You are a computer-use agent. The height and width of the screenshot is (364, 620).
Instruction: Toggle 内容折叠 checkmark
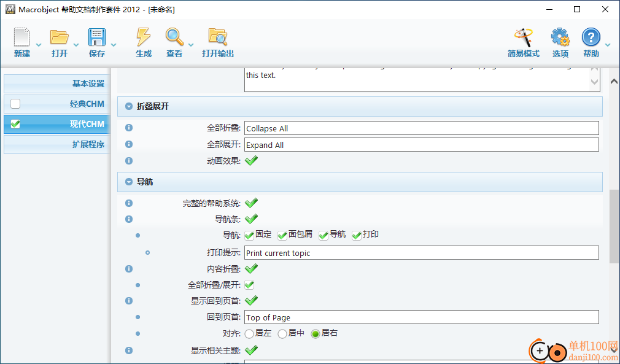[x=251, y=268]
